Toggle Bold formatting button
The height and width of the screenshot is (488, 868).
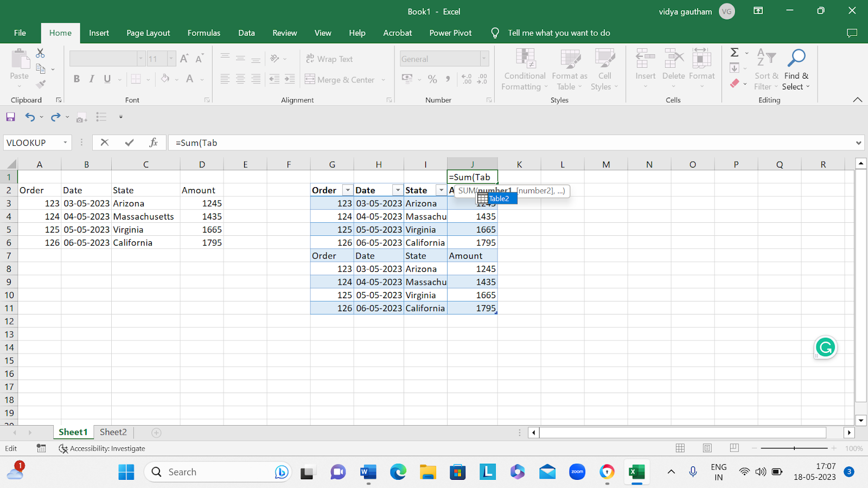pyautogui.click(x=76, y=79)
